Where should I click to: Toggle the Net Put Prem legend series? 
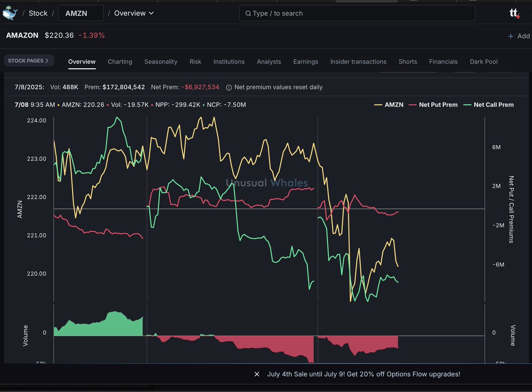[x=433, y=105]
